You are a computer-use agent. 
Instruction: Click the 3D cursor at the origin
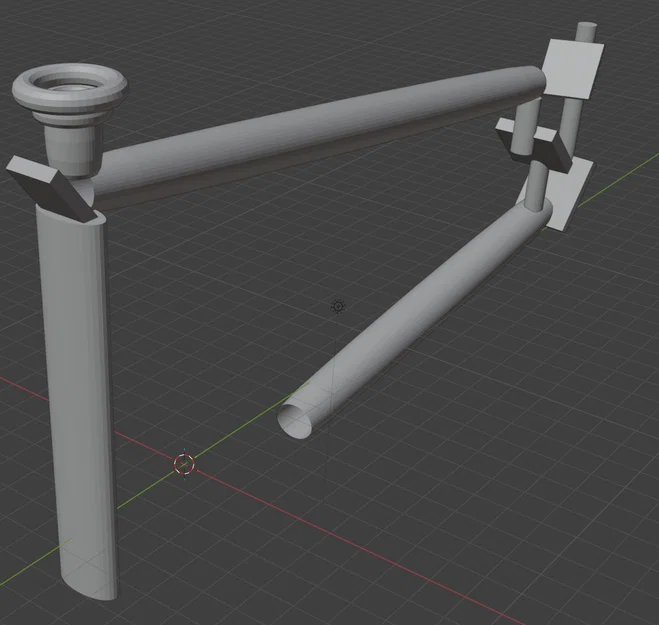point(184,464)
